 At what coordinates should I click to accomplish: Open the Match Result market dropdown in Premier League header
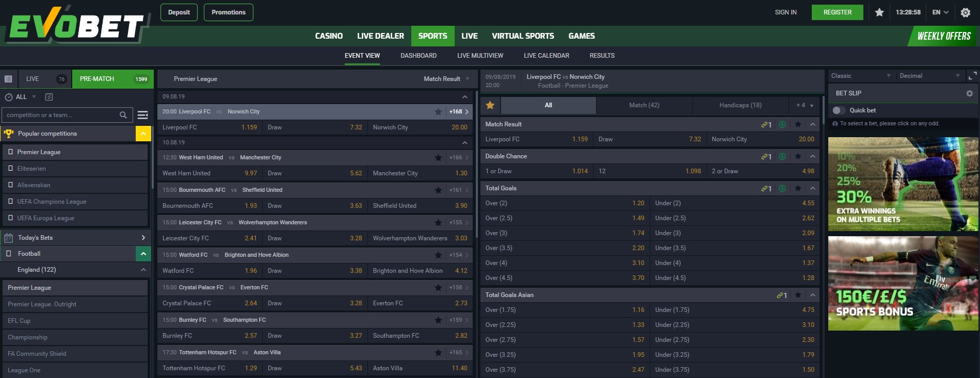pyautogui.click(x=446, y=79)
